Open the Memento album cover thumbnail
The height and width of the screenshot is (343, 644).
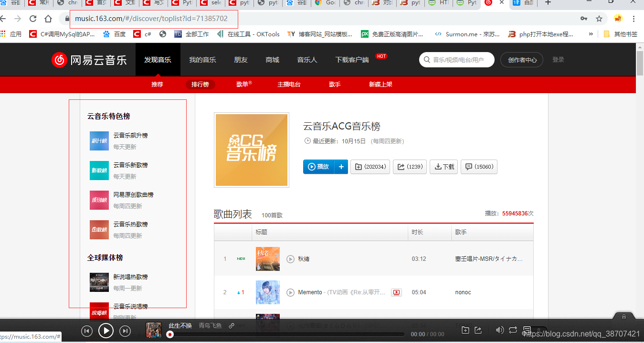pos(268,292)
